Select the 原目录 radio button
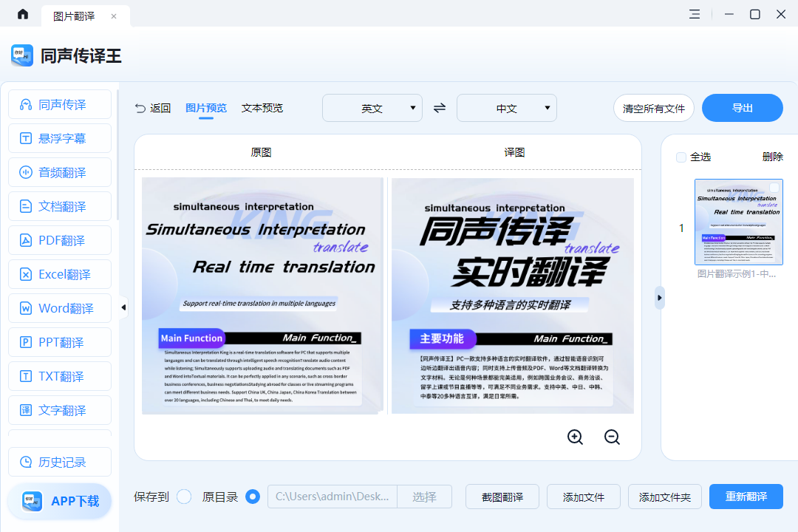 click(253, 497)
